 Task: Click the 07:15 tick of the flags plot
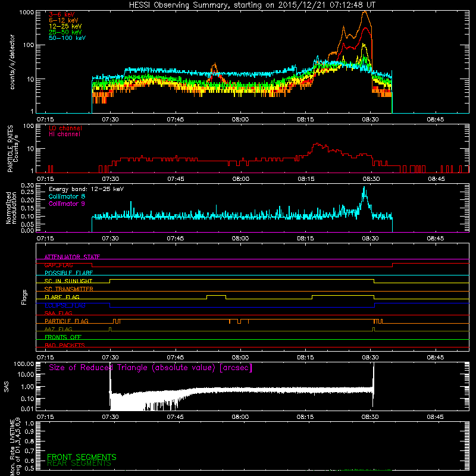point(45,358)
